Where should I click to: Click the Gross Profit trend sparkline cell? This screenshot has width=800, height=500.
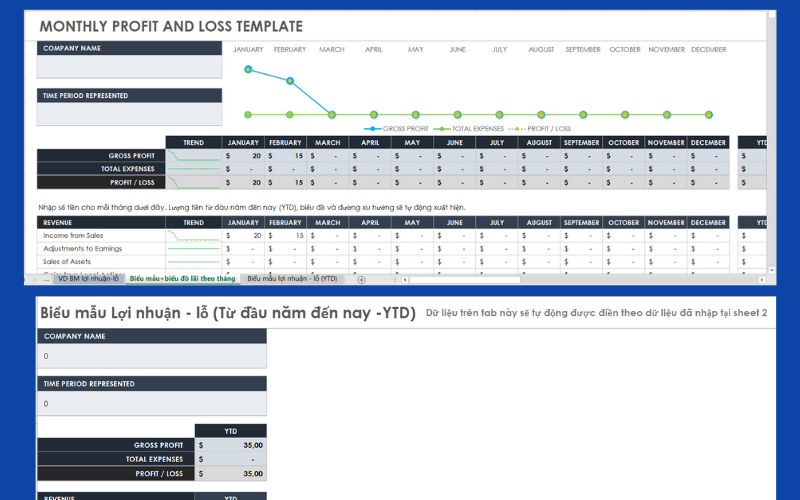(193, 156)
